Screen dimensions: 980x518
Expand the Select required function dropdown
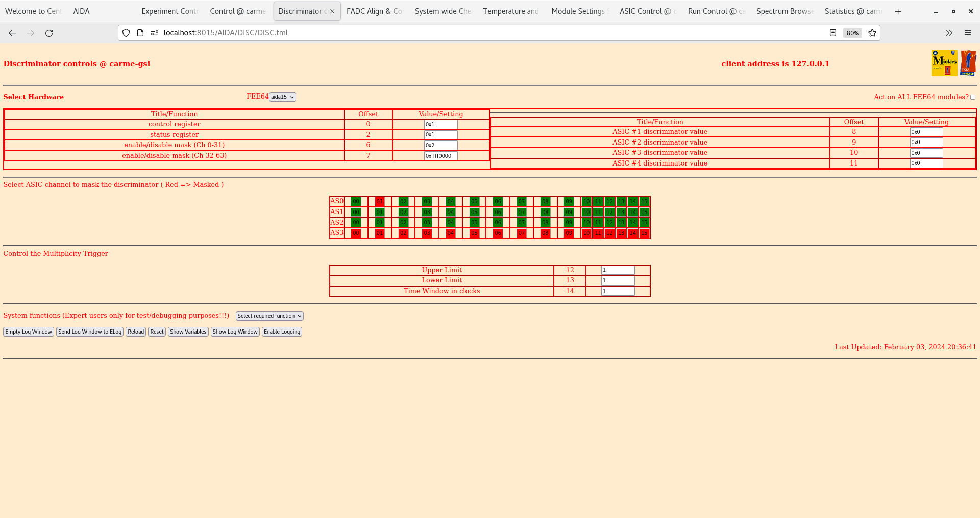click(269, 316)
